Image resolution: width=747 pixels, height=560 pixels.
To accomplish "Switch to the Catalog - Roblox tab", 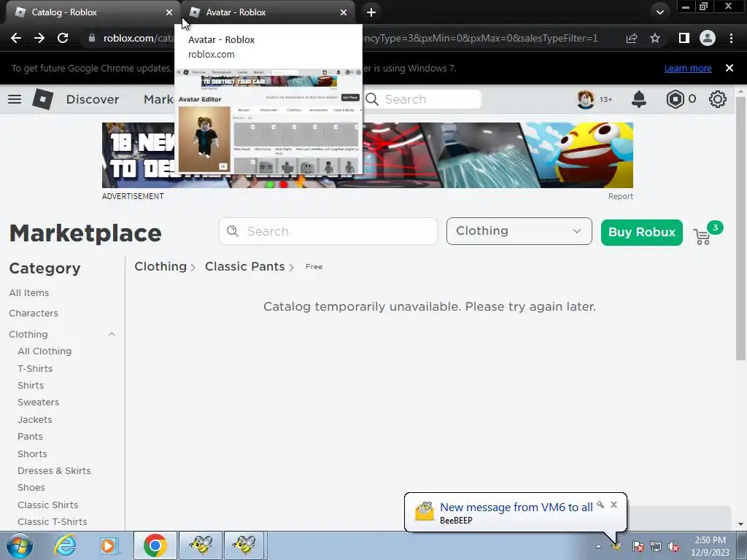I will tap(90, 12).
